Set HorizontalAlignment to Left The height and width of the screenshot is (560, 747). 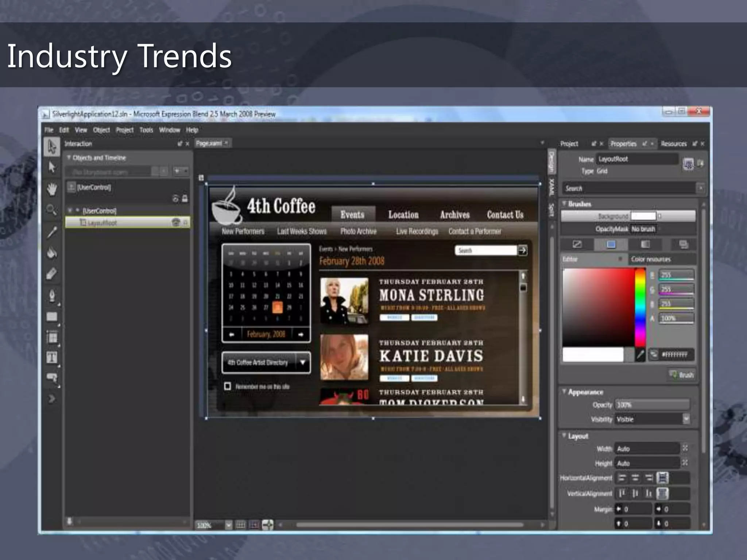point(622,478)
